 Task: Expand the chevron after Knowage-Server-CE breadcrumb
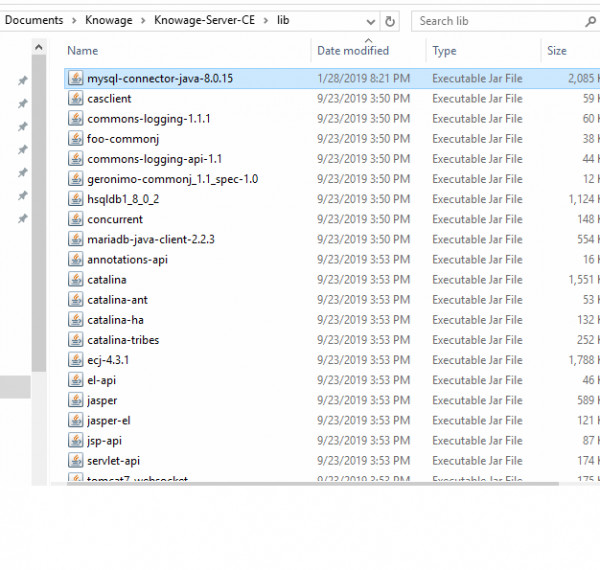[x=266, y=21]
